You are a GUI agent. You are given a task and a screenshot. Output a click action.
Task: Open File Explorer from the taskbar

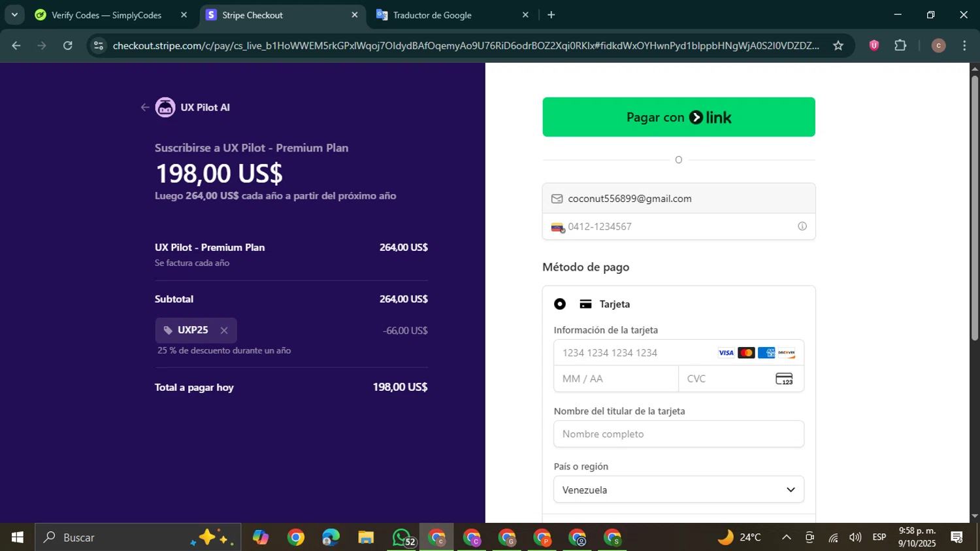(366, 537)
